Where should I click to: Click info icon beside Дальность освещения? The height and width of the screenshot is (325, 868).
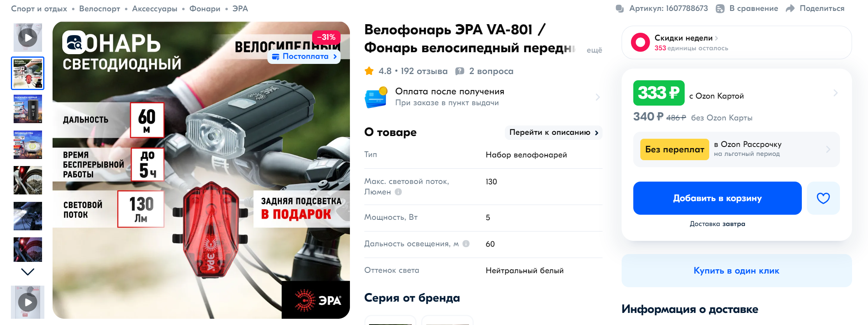pos(466,244)
